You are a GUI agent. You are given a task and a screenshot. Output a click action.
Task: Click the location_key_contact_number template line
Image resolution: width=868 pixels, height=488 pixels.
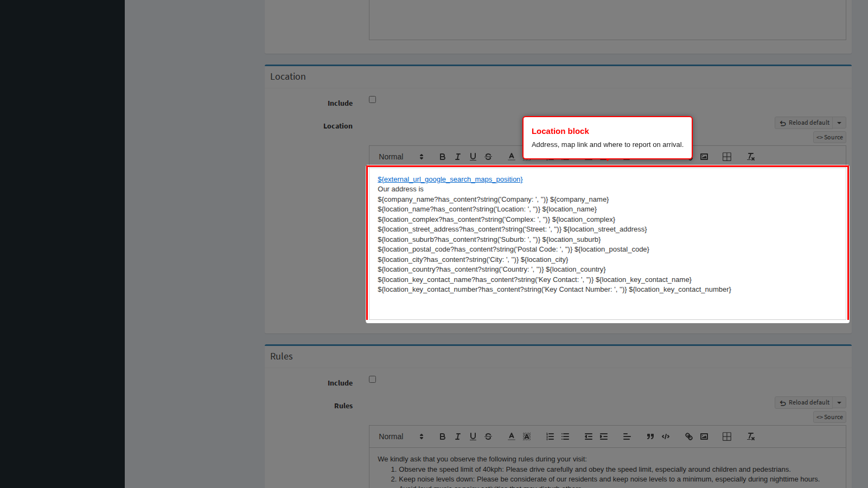pyautogui.click(x=554, y=290)
